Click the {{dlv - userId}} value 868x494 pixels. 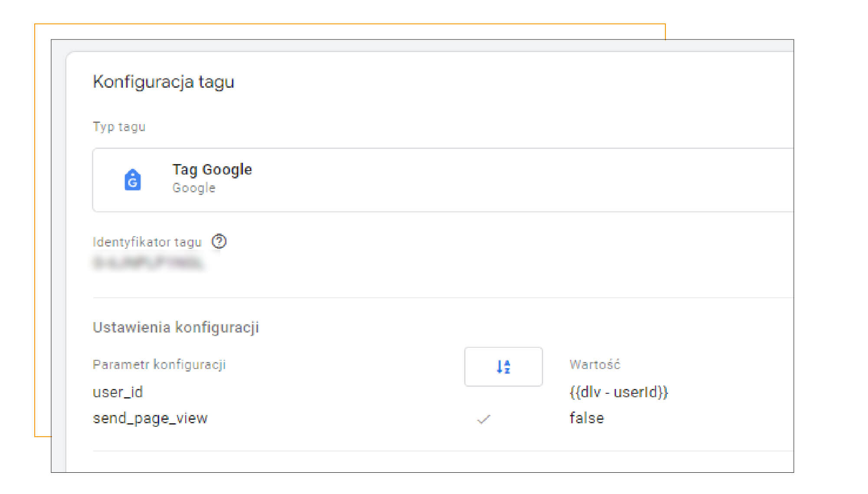[619, 392]
